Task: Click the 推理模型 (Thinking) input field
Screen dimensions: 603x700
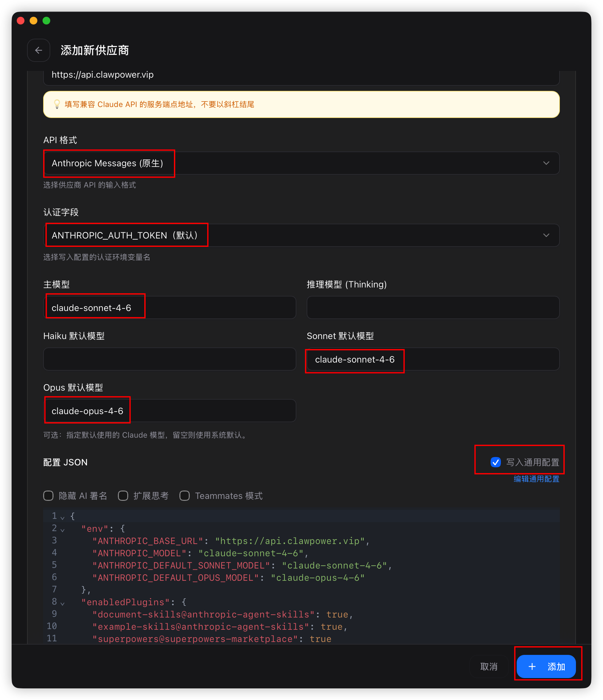Action: point(433,307)
